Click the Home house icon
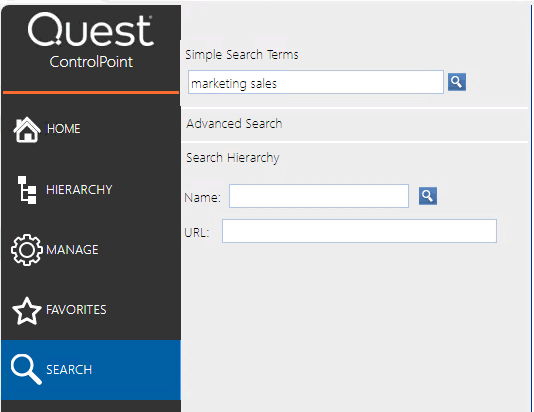534x412 pixels. tap(27, 129)
